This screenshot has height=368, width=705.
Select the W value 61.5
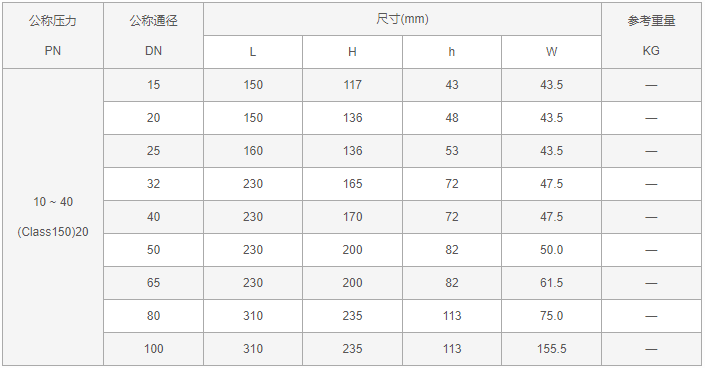551,283
